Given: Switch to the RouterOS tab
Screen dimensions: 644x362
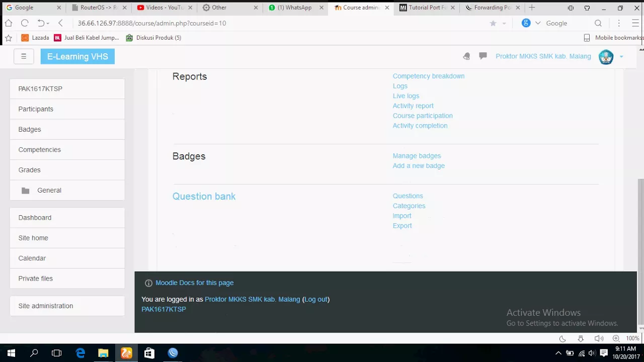Looking at the screenshot, I should pos(98,8).
